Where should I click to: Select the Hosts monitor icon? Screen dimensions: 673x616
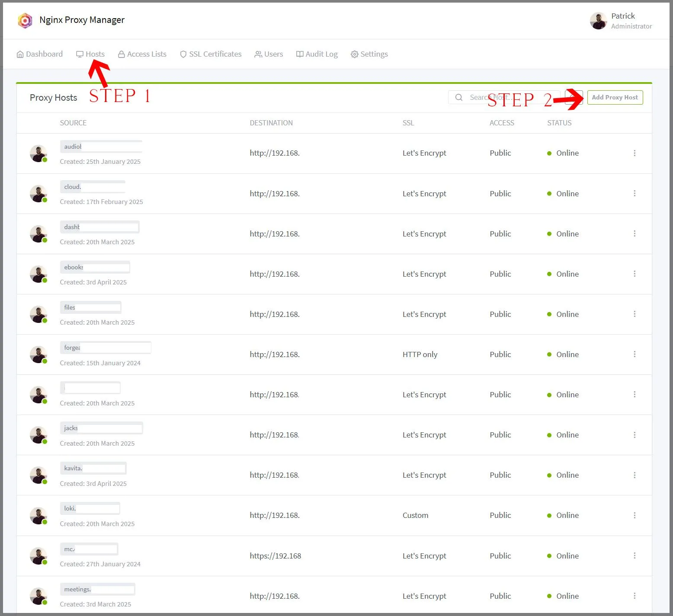(x=80, y=54)
